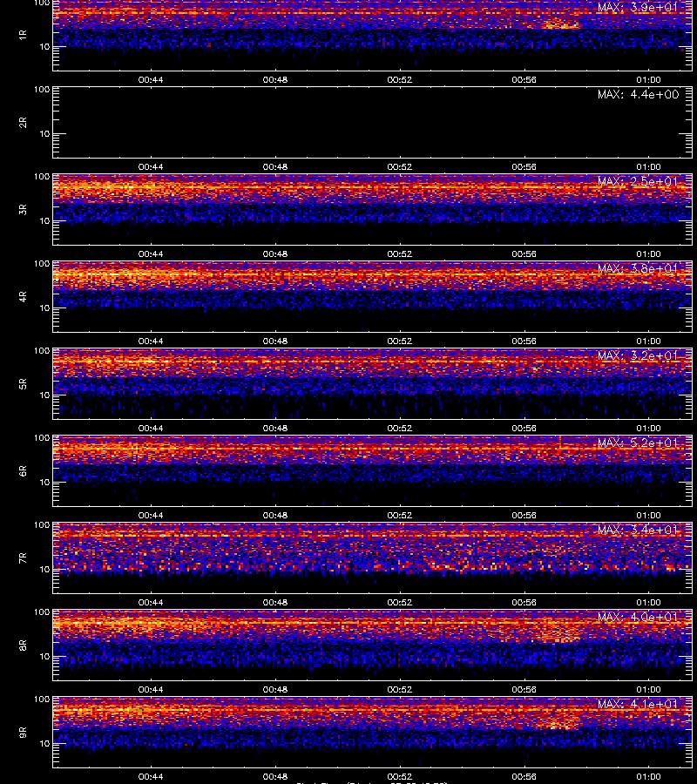The image size is (697, 784).
Task: Click the 10 y-axis tick label of panel 4R
Action: click(x=44, y=308)
